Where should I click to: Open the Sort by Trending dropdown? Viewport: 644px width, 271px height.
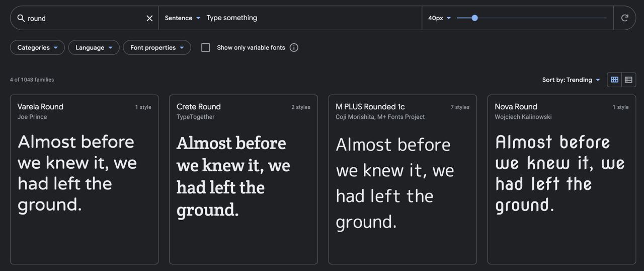[571, 80]
